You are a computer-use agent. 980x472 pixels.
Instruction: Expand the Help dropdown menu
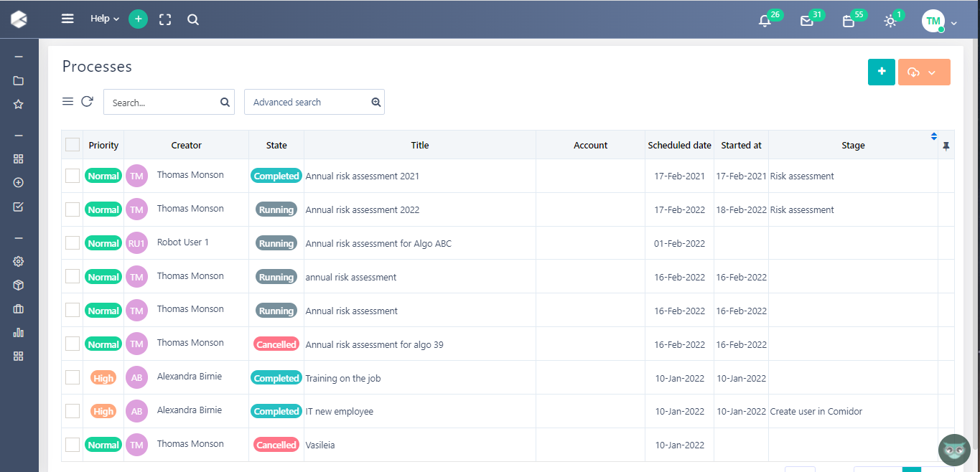coord(105,19)
